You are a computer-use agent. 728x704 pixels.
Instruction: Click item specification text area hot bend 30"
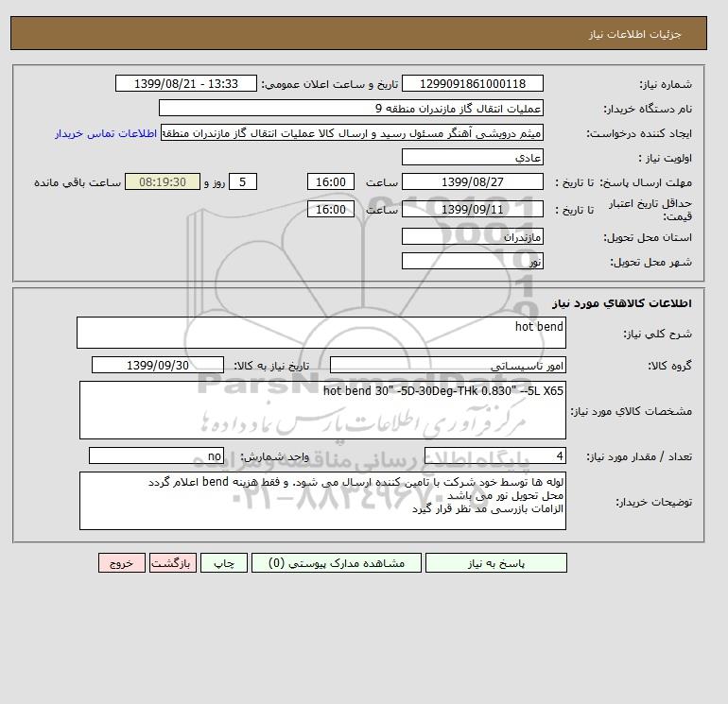[322, 410]
